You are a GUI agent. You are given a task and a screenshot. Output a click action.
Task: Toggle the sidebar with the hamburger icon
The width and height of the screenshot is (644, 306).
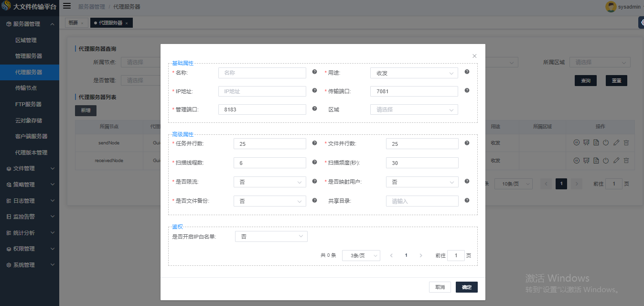click(x=67, y=6)
